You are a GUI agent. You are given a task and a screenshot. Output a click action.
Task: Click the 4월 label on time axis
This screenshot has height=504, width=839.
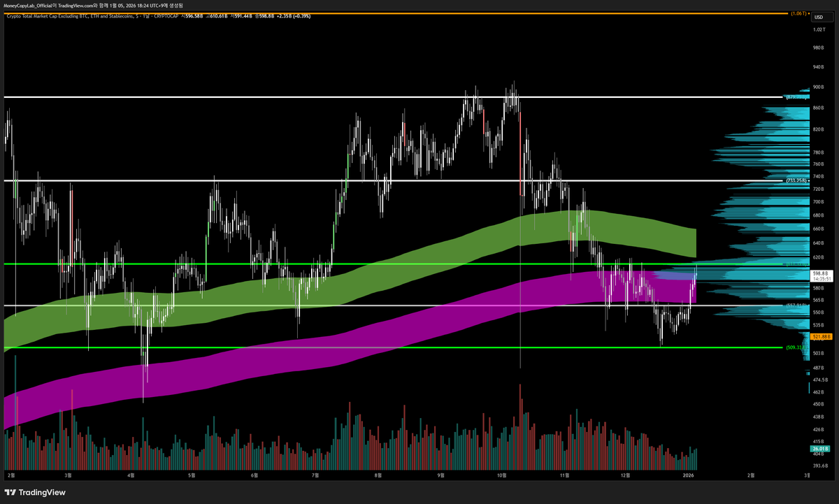[x=131, y=475]
